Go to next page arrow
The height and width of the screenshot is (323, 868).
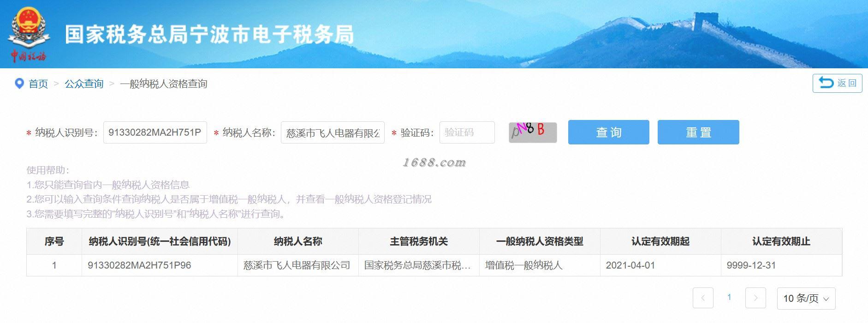point(755,298)
